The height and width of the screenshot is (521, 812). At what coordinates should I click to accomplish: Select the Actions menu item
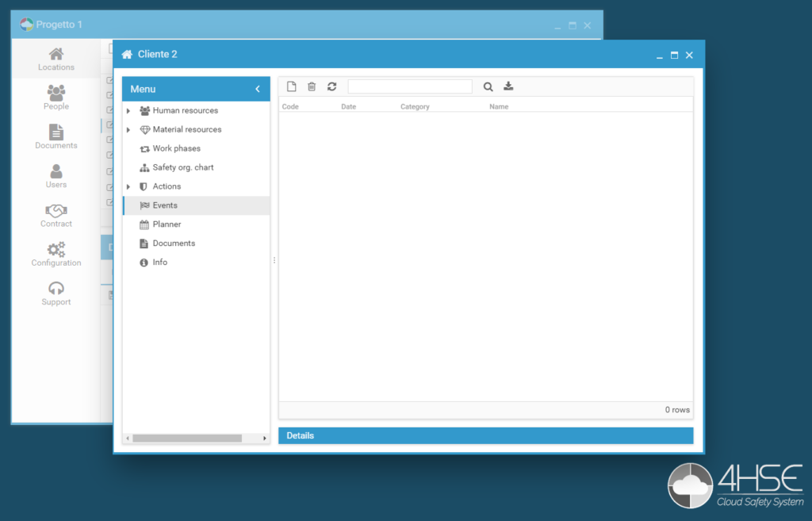[x=167, y=186]
